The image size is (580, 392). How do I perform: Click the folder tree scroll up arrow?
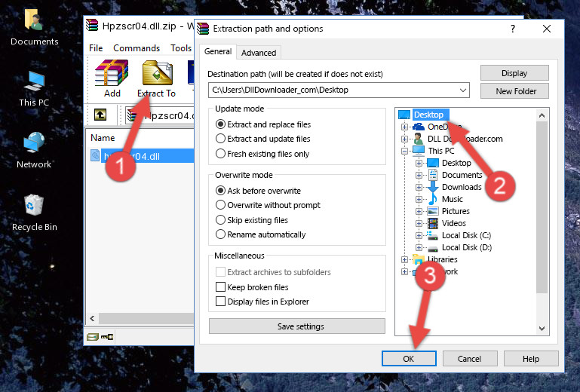tap(542, 115)
